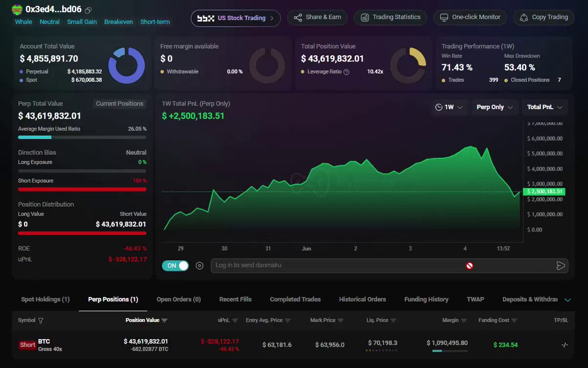This screenshot has width=588, height=368.
Task: Click the Leverage Ratio help icon
Action: (346, 72)
